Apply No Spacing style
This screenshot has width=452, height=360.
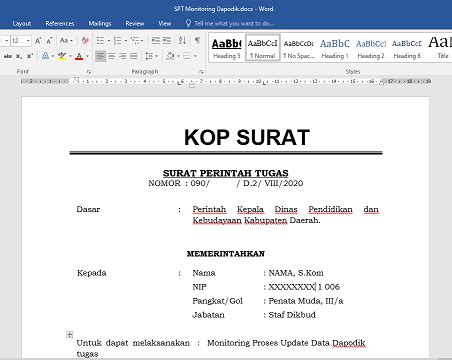click(299, 48)
